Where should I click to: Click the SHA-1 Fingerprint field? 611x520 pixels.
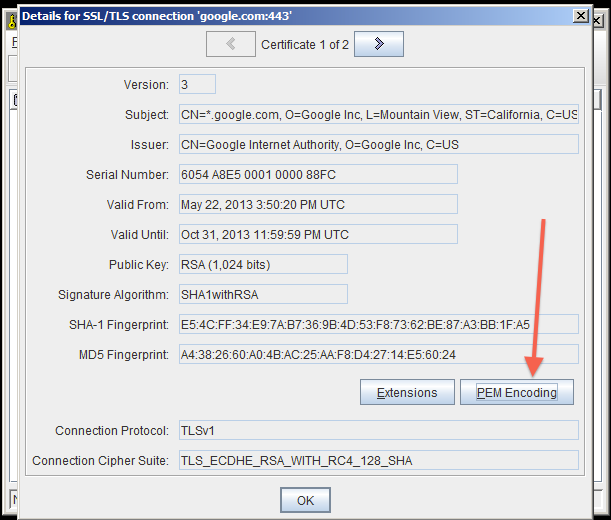coord(379,324)
